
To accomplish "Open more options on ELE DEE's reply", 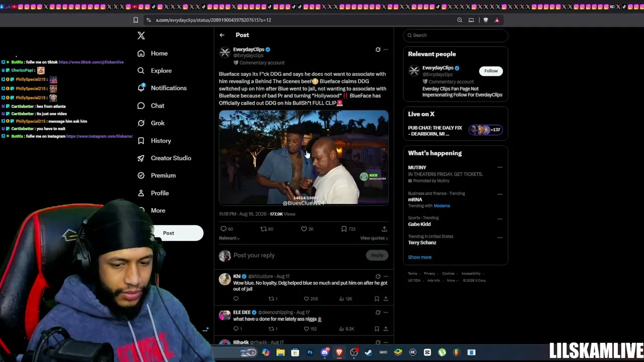I will click(386, 312).
